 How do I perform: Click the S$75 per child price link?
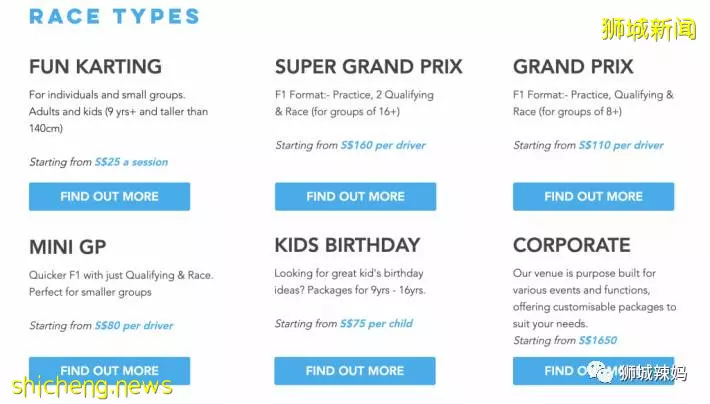click(x=377, y=324)
